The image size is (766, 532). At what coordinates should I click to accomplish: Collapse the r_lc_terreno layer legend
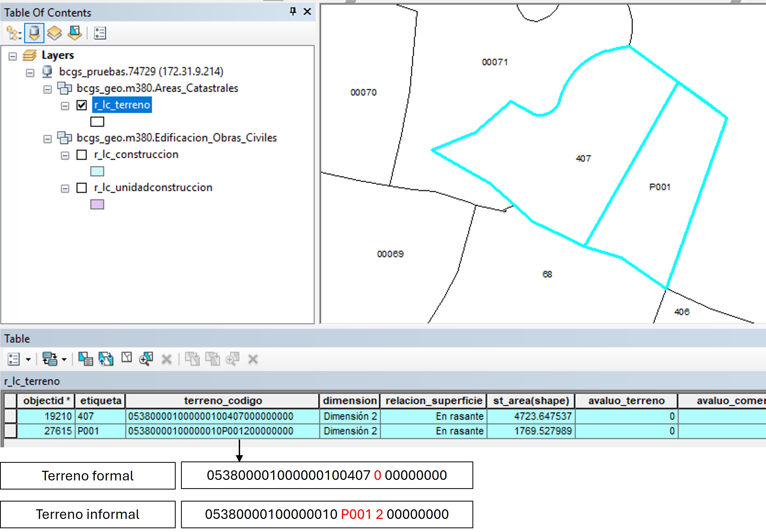coord(65,106)
